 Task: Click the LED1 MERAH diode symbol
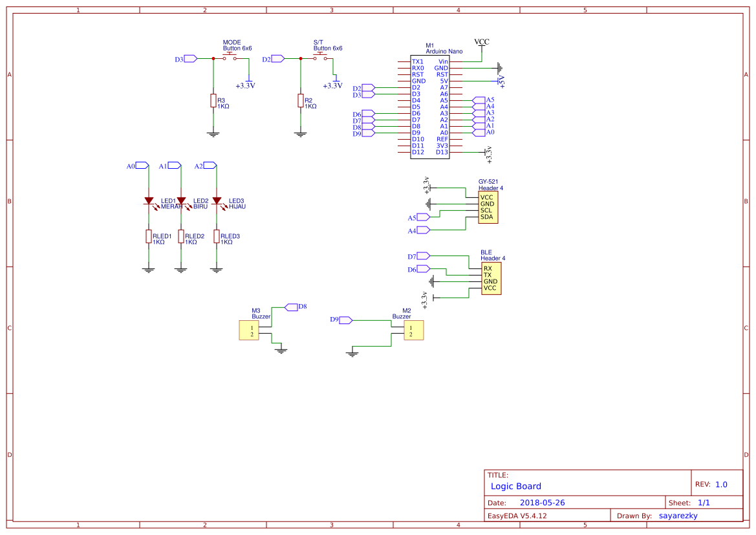147,201
